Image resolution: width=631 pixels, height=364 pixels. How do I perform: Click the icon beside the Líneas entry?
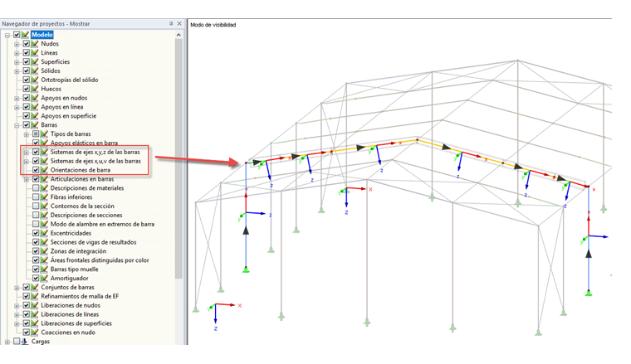[x=35, y=52]
